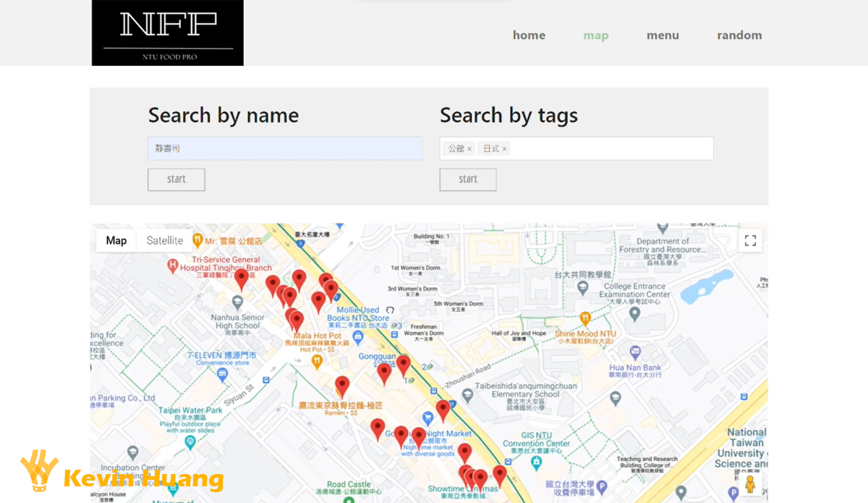Open the home page link

coord(529,35)
